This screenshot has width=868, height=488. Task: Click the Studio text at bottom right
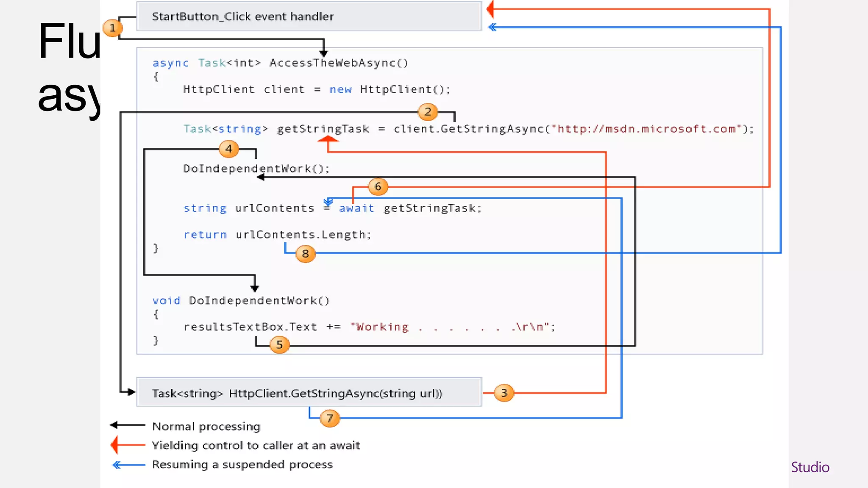point(810,467)
